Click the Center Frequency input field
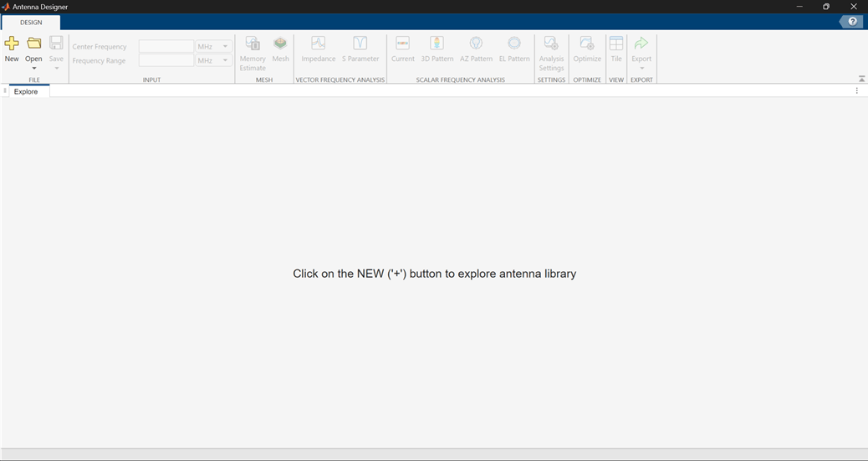Viewport: 868px width, 461px height. point(166,47)
